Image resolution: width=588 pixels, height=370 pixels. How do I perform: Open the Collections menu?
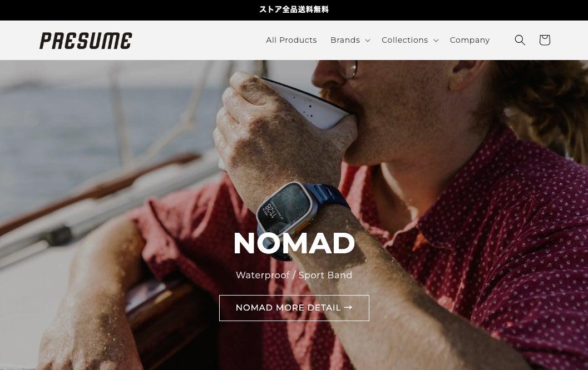coord(410,40)
